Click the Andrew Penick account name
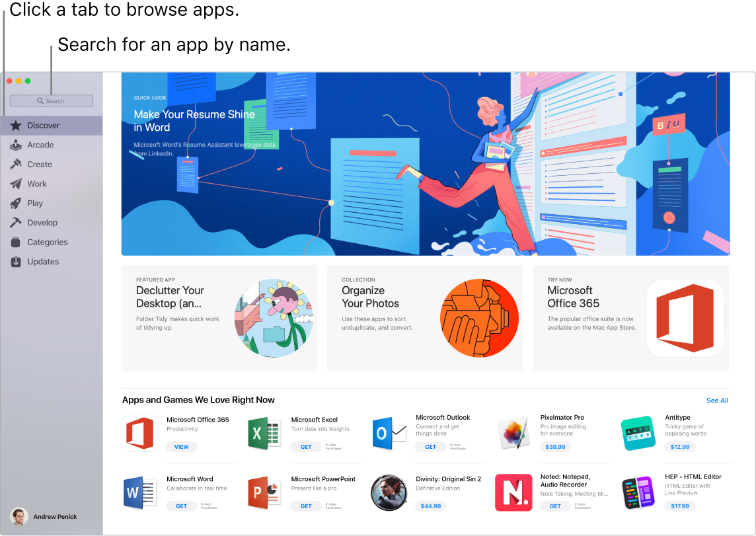This screenshot has width=756, height=536. tap(55, 517)
